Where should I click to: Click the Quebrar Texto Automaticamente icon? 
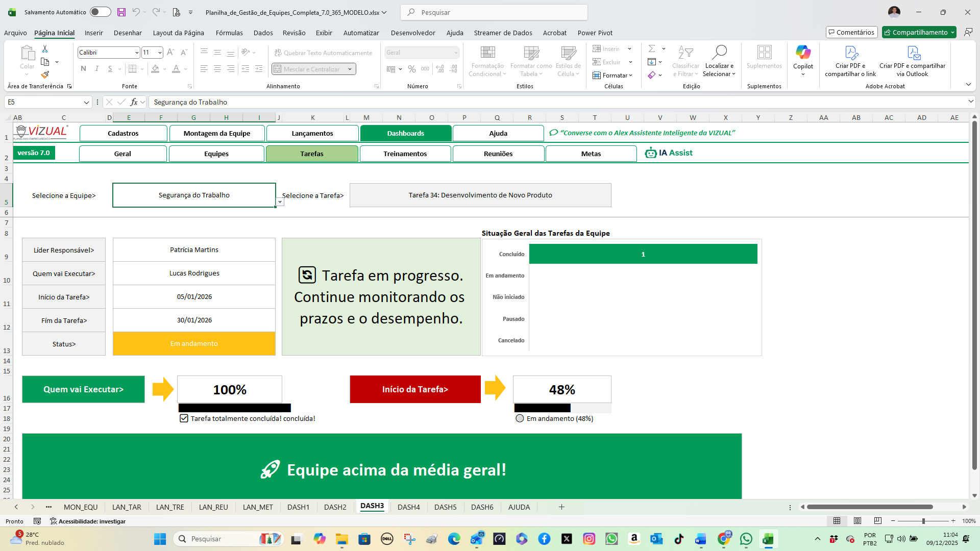(x=278, y=53)
